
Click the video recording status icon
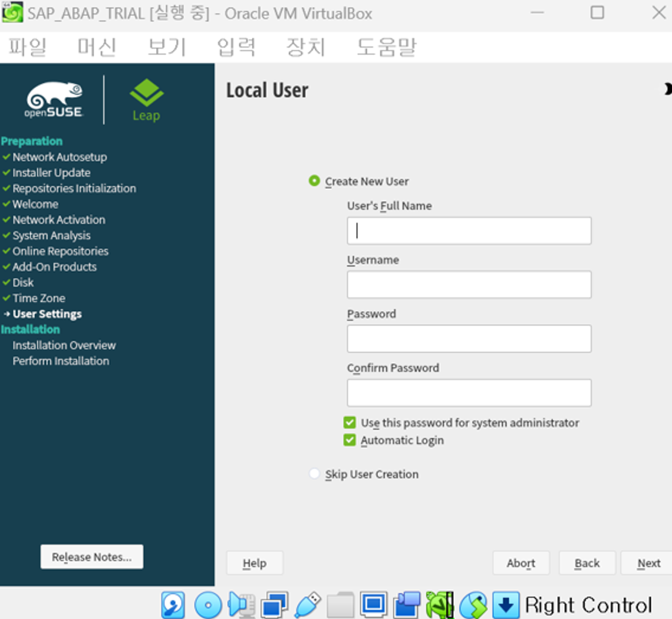pyautogui.click(x=407, y=605)
